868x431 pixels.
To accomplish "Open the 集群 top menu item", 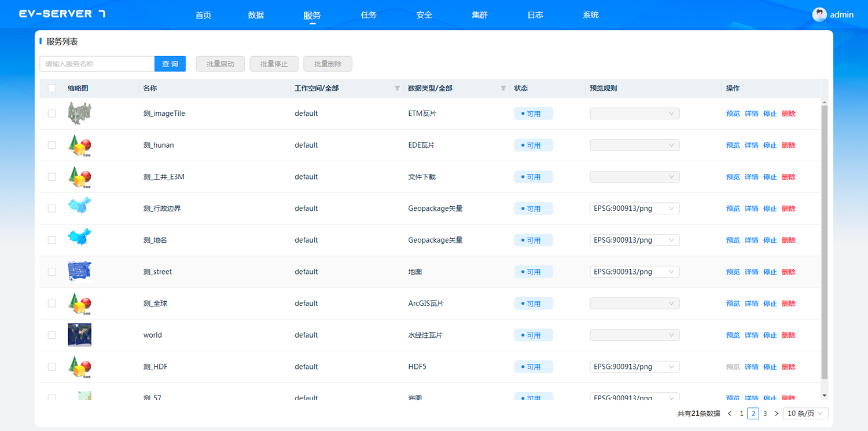I will coord(480,15).
